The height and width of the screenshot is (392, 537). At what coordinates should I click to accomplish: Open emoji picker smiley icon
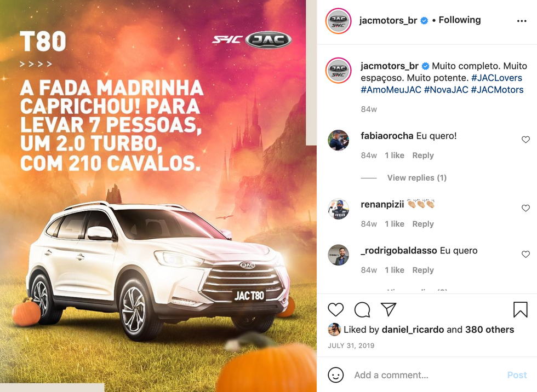[x=335, y=375]
